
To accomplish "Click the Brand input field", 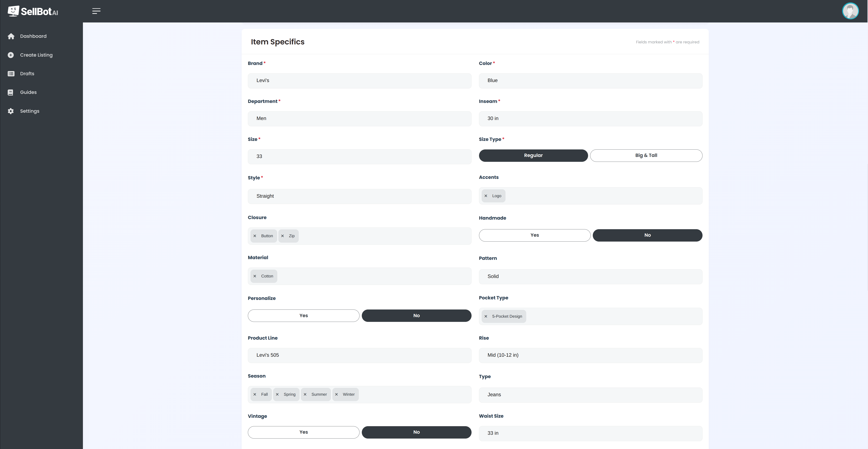I will pos(359,81).
